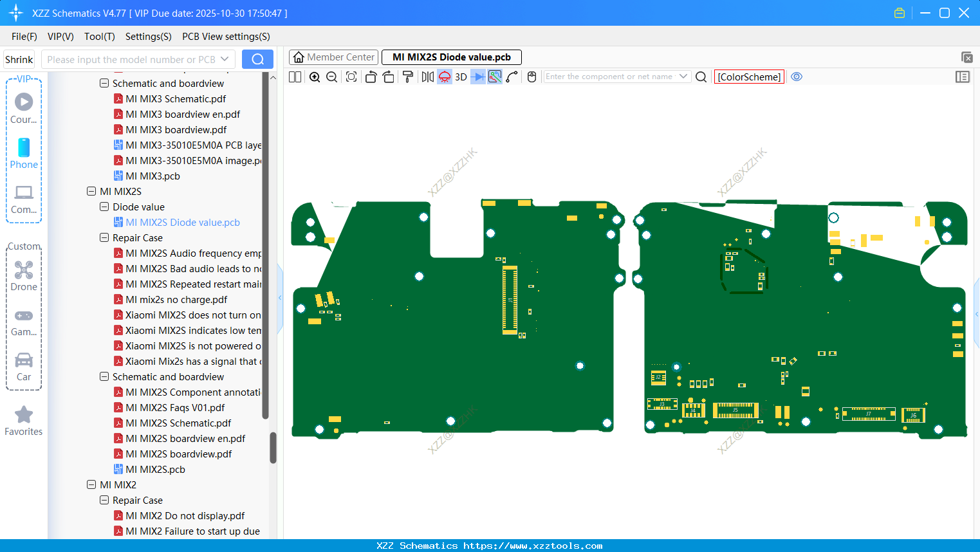980x552 pixels.
Task: Open the Tool(T) menu
Action: pos(100,37)
